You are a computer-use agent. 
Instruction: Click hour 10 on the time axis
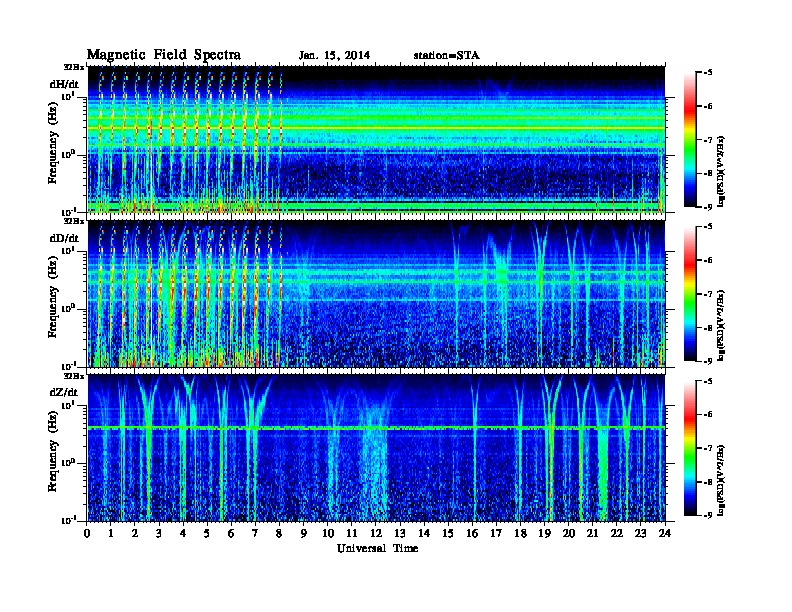coord(328,534)
